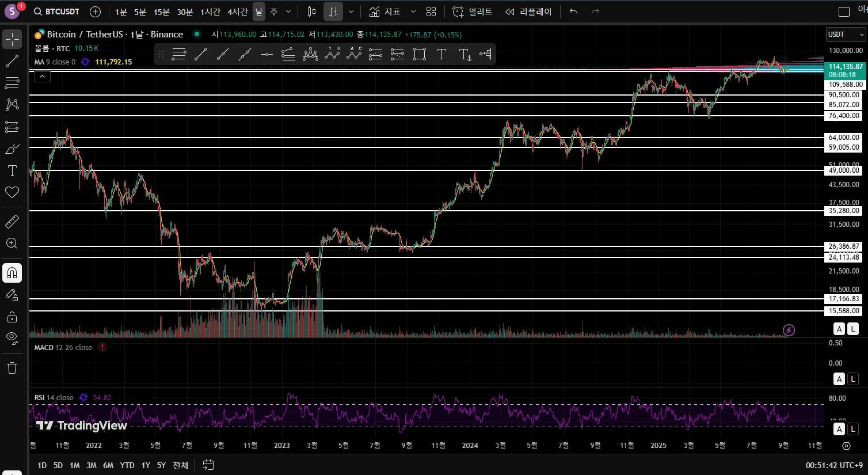Viewport: 868px width, 475px height.
Task: Select the crosshair cursor tool
Action: click(12, 39)
